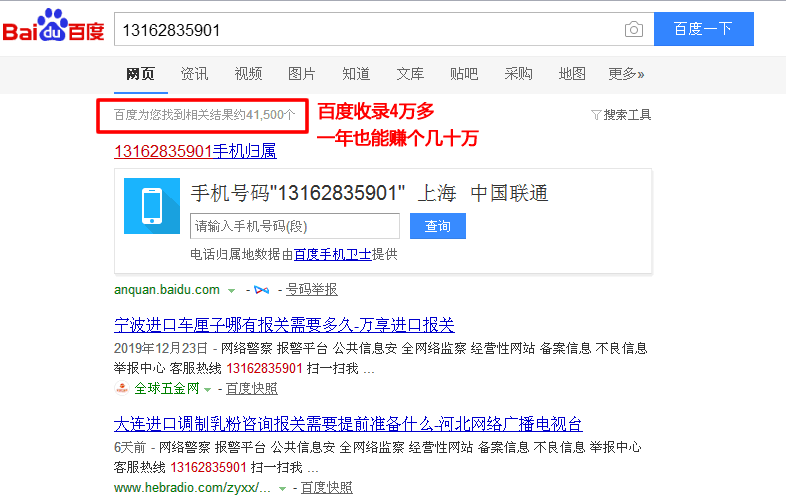Open the 13162835901手机归属 result link
786x503 pixels.
coord(195,152)
